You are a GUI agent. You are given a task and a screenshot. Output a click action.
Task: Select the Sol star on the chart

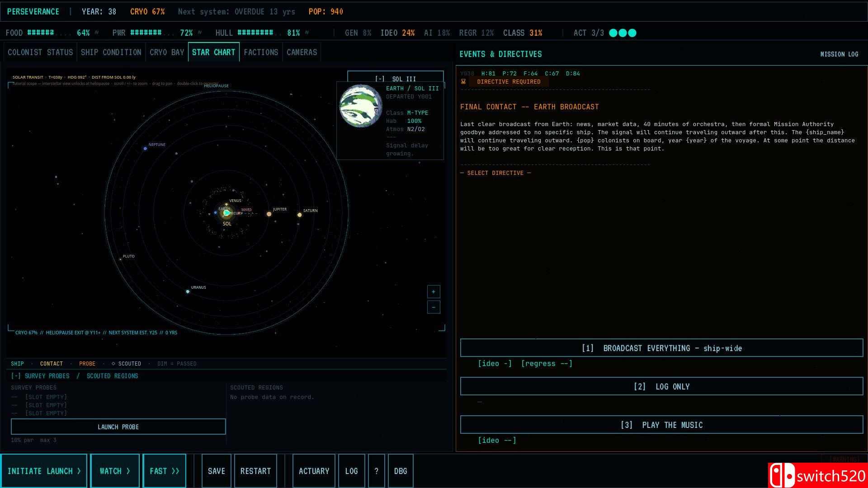[226, 213]
